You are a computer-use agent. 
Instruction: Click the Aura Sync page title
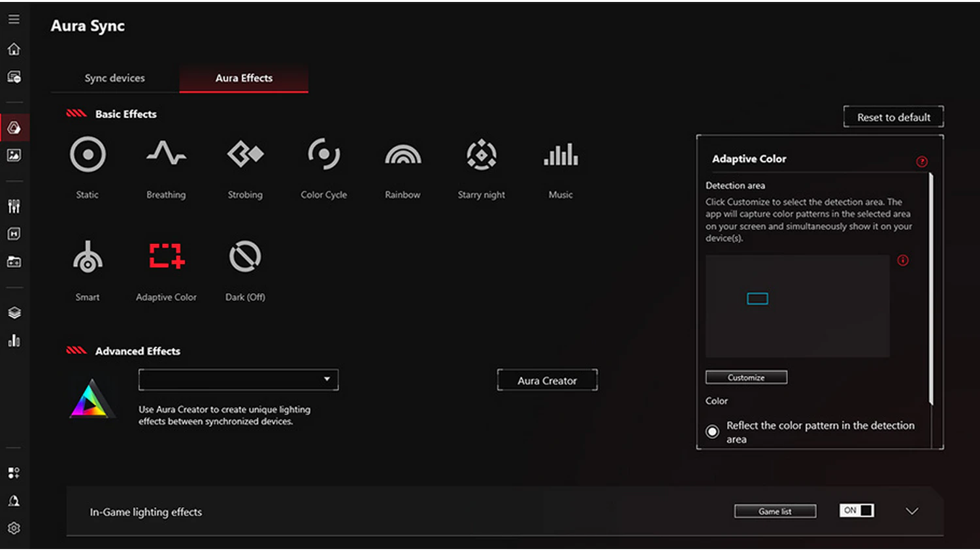click(88, 25)
